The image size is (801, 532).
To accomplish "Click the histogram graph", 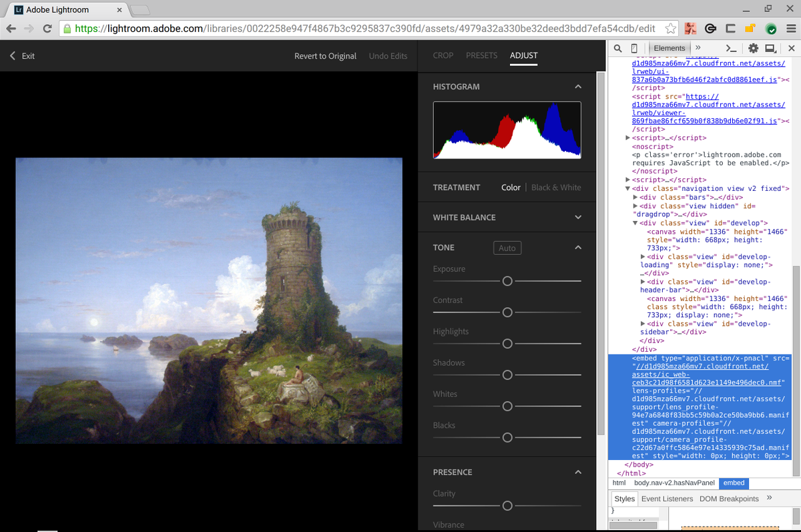I will [x=507, y=130].
